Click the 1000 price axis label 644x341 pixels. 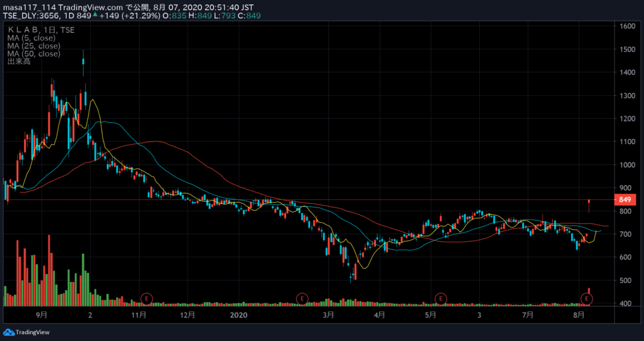click(627, 165)
